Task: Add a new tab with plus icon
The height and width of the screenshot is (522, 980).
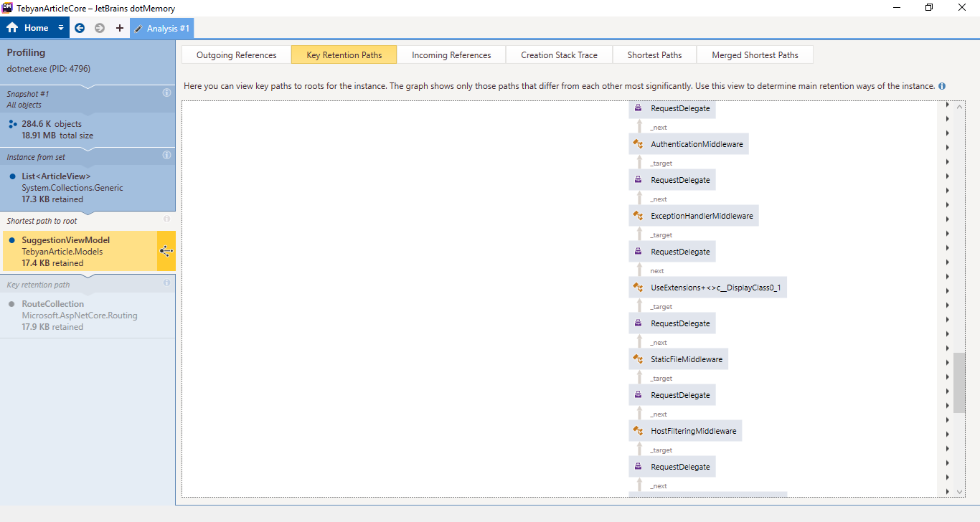Action: click(119, 28)
